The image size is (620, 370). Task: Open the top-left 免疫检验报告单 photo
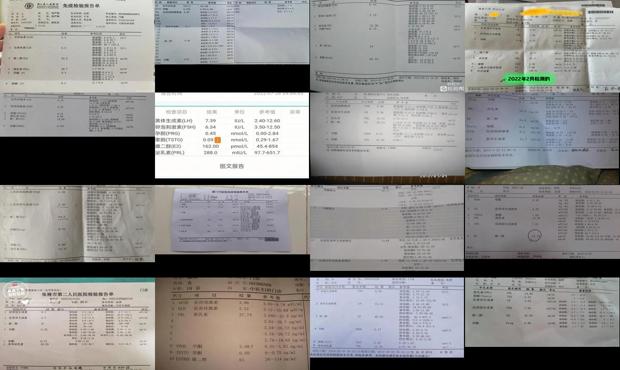click(x=78, y=46)
